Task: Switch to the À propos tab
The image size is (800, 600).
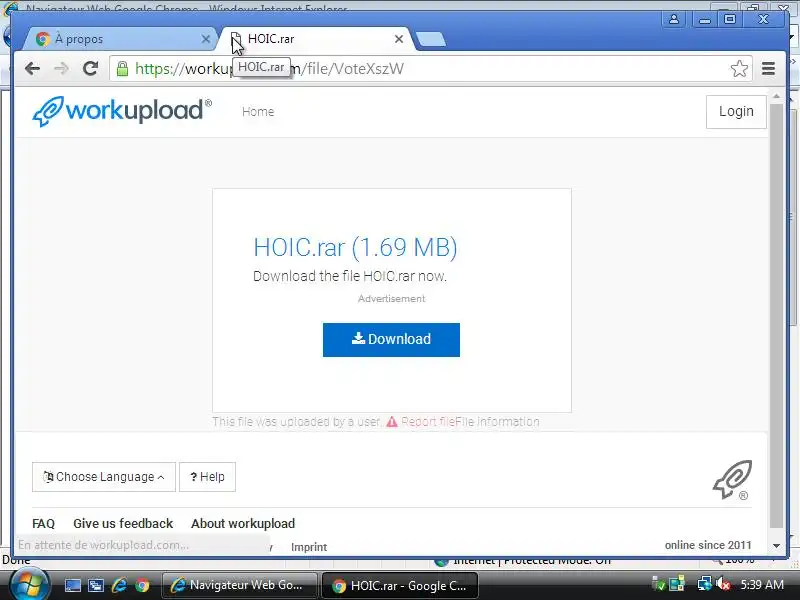Action: click(120, 39)
